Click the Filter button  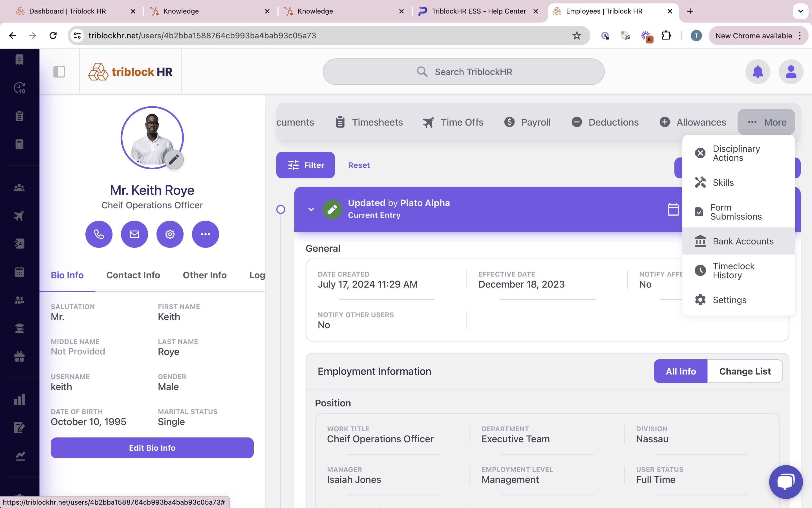point(305,165)
